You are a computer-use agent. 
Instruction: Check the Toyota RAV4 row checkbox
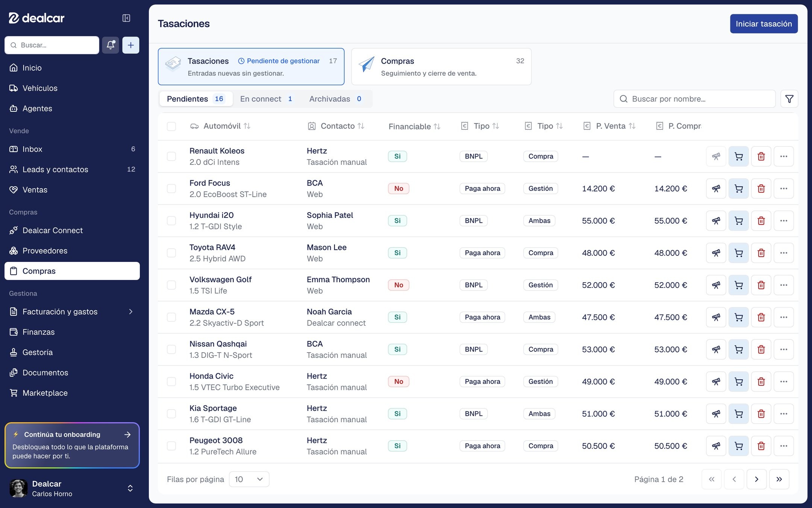point(171,253)
